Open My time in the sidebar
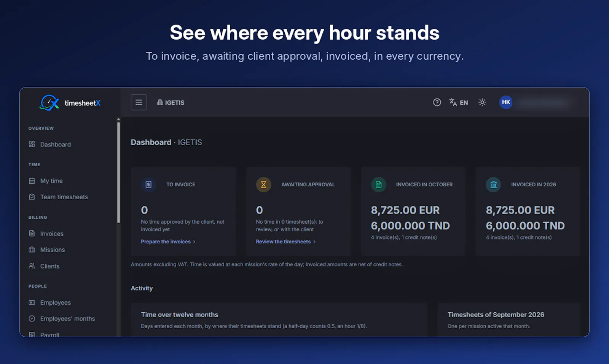 click(x=51, y=181)
